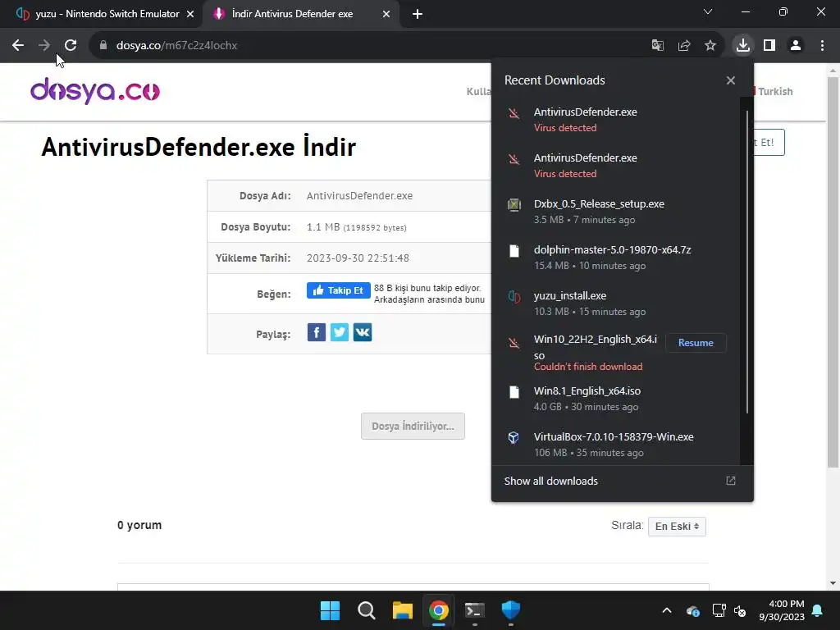This screenshot has width=840, height=630.
Task: Open the tab search dropdown chevron
Action: pyautogui.click(x=708, y=11)
